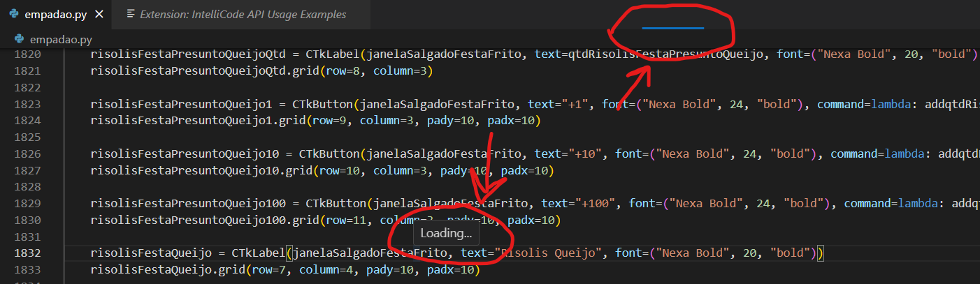Click the empty line 1822 in editor
The height and width of the screenshot is (284, 980).
pos(280,87)
